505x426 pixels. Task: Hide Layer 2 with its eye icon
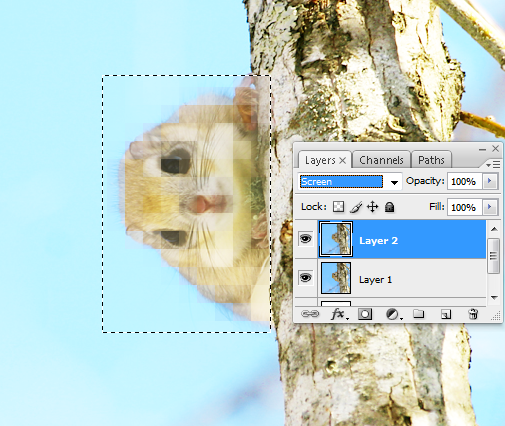[306, 239]
